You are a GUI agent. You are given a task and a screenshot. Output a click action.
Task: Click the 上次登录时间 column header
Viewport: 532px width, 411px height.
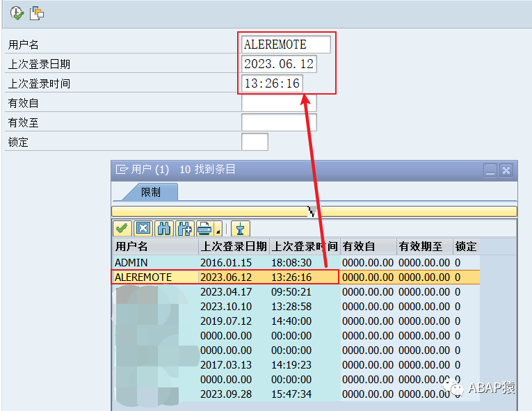[305, 246]
